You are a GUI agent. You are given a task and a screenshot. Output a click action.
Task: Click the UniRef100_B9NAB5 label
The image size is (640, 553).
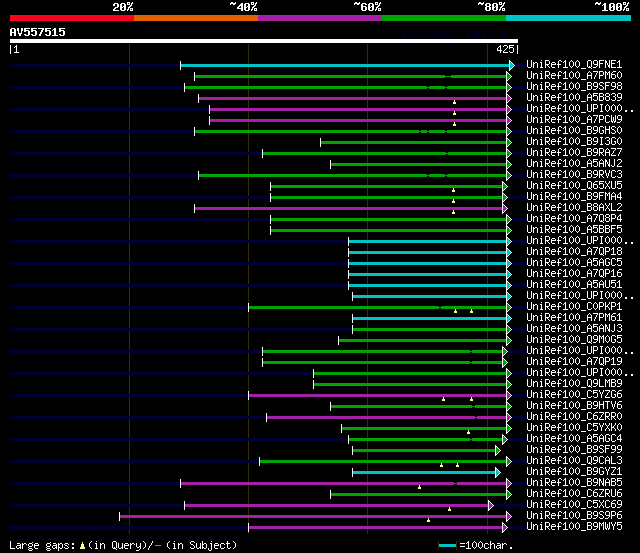click(574, 483)
